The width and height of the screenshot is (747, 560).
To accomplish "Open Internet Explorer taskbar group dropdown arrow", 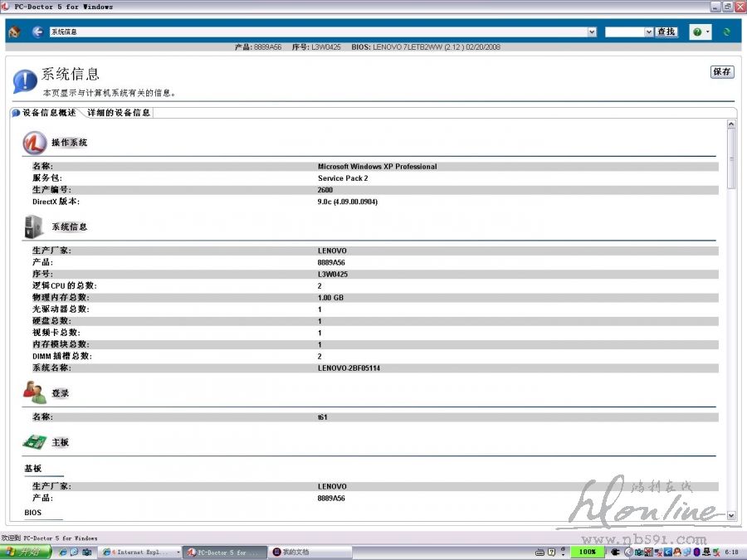I will (178, 553).
